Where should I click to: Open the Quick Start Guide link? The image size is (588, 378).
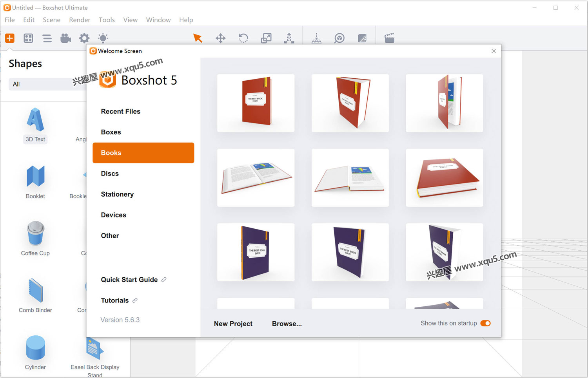pyautogui.click(x=134, y=280)
